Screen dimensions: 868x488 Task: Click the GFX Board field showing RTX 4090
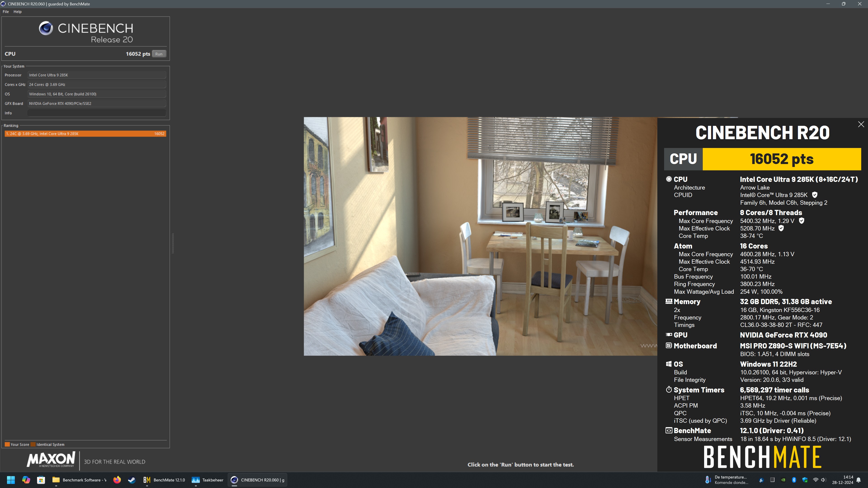97,103
